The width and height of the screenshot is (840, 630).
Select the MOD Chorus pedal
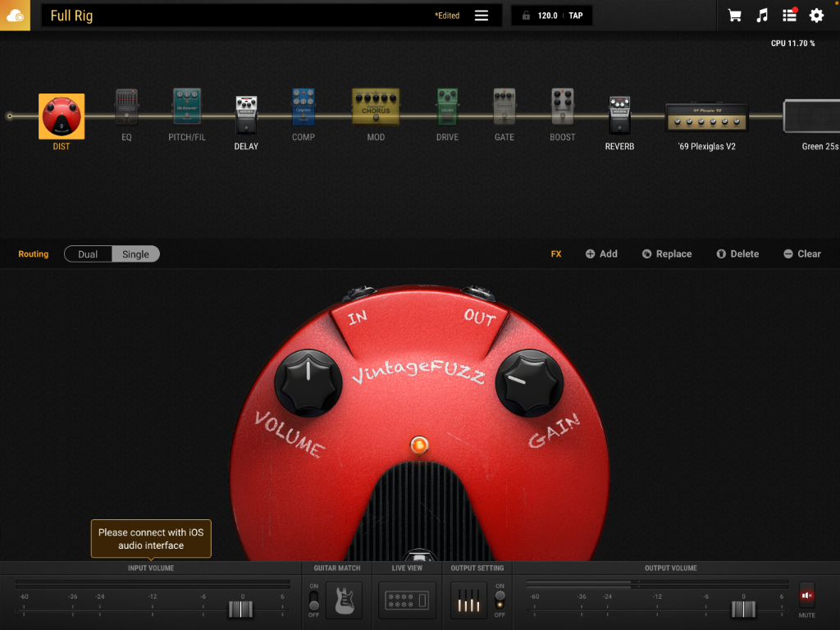click(x=376, y=107)
